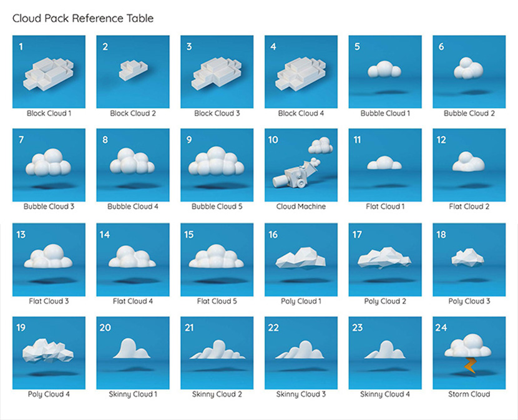Click the 'Storm Cloud' caption
The width and height of the screenshot is (518, 420).
469,394
